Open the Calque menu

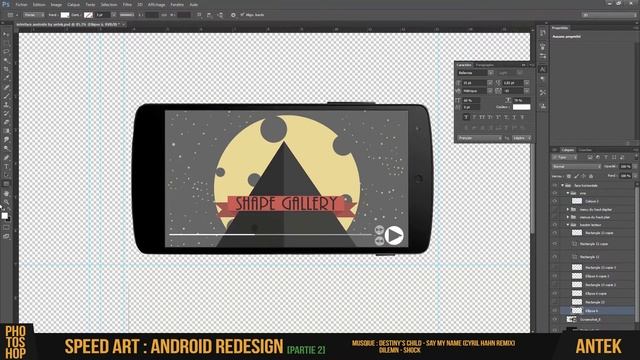pos(73,5)
